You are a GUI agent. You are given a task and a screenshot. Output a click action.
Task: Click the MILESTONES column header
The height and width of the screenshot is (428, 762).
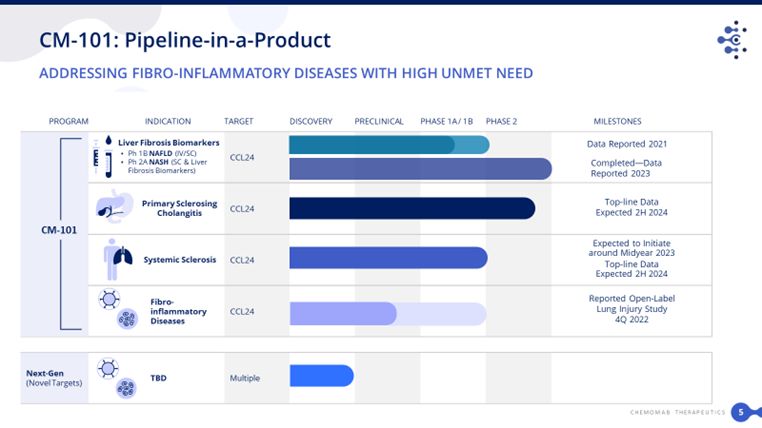pyautogui.click(x=617, y=121)
